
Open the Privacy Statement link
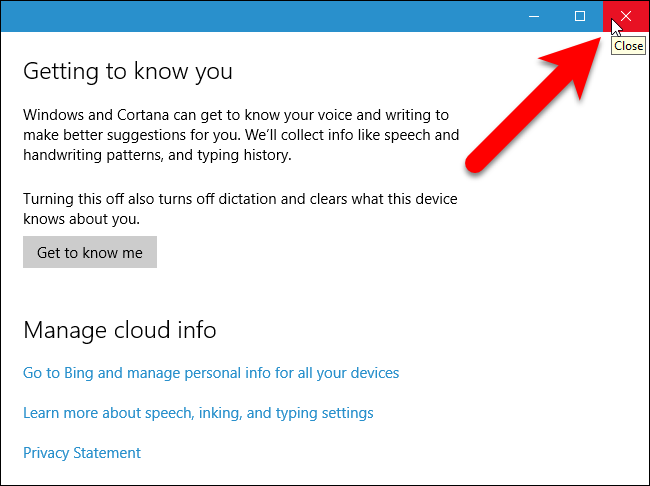click(82, 453)
